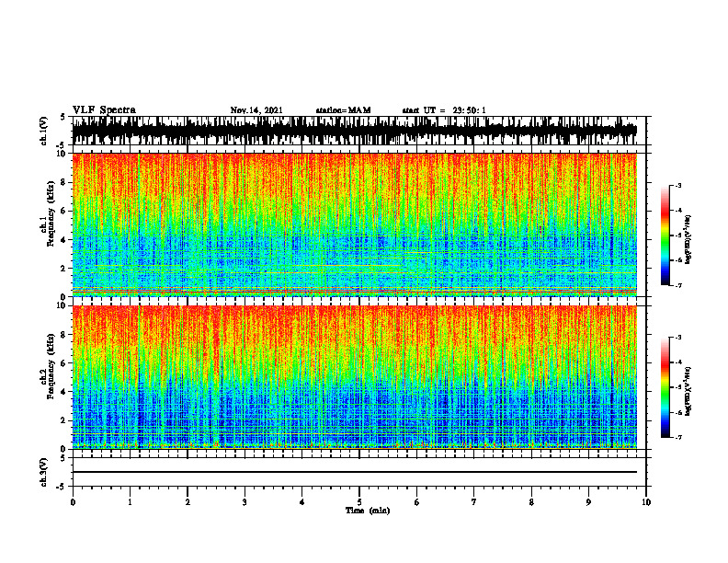
Task: Click time axis tick label "9"
Action: tap(588, 502)
